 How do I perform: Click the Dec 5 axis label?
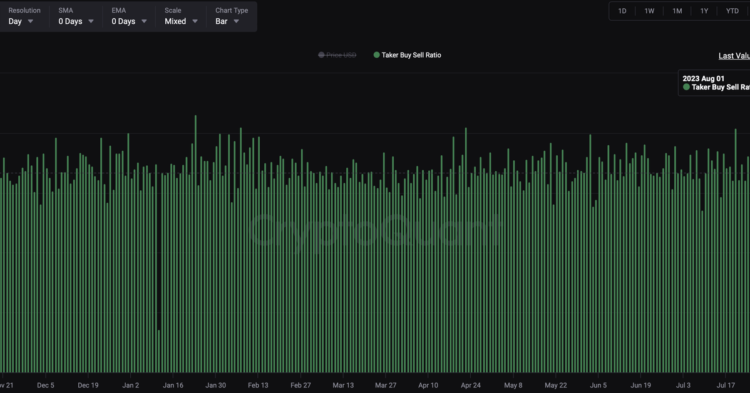click(x=45, y=385)
